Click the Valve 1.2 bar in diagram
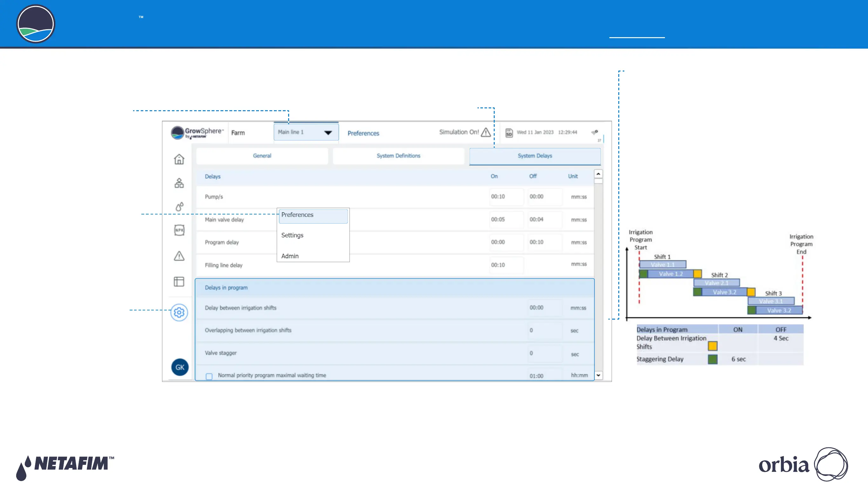Viewport: 868px width, 488px height. [671, 274]
